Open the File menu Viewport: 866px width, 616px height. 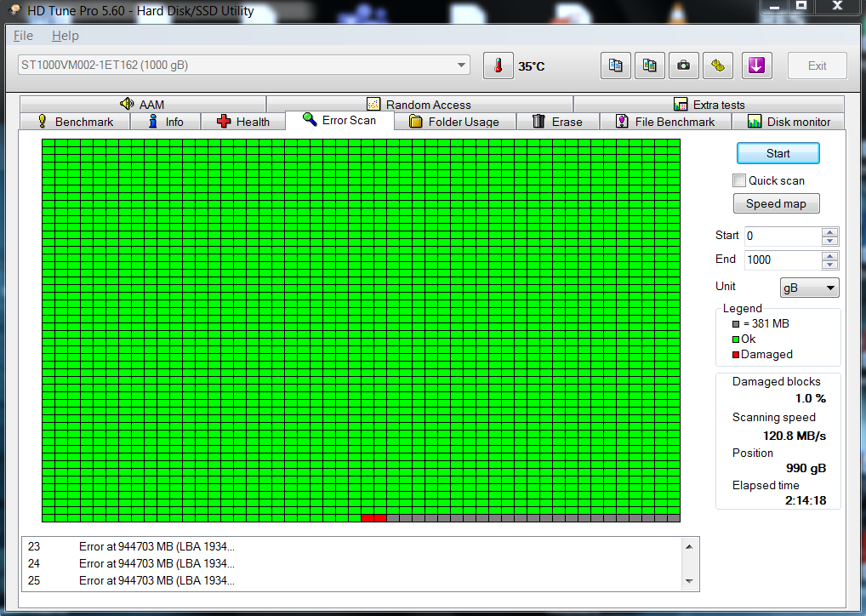click(23, 36)
